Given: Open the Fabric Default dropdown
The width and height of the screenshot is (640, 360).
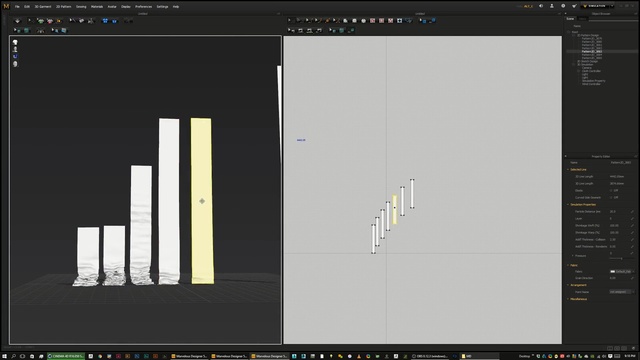Looking at the screenshot, I should pos(622,271).
